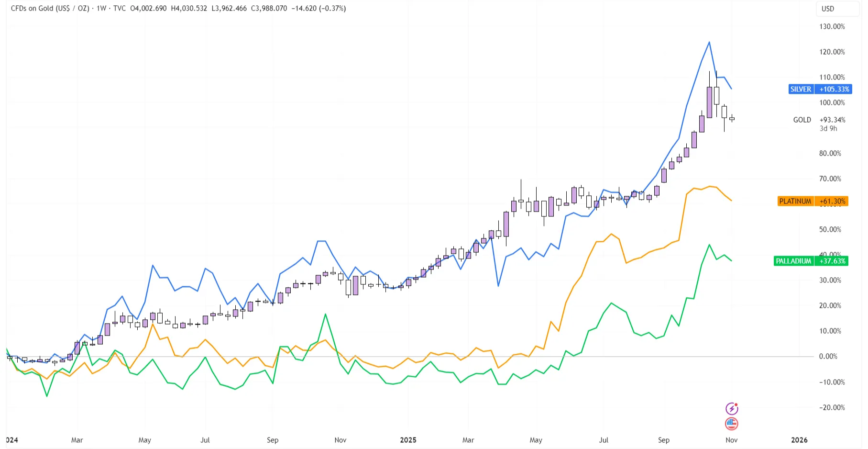868x449 pixels.
Task: Click the purple lightning events icon
Action: [x=732, y=408]
